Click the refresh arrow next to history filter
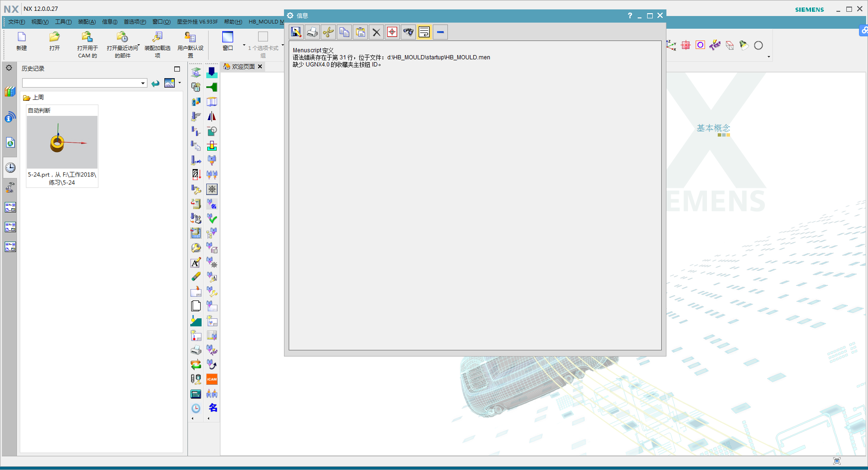 tap(155, 83)
